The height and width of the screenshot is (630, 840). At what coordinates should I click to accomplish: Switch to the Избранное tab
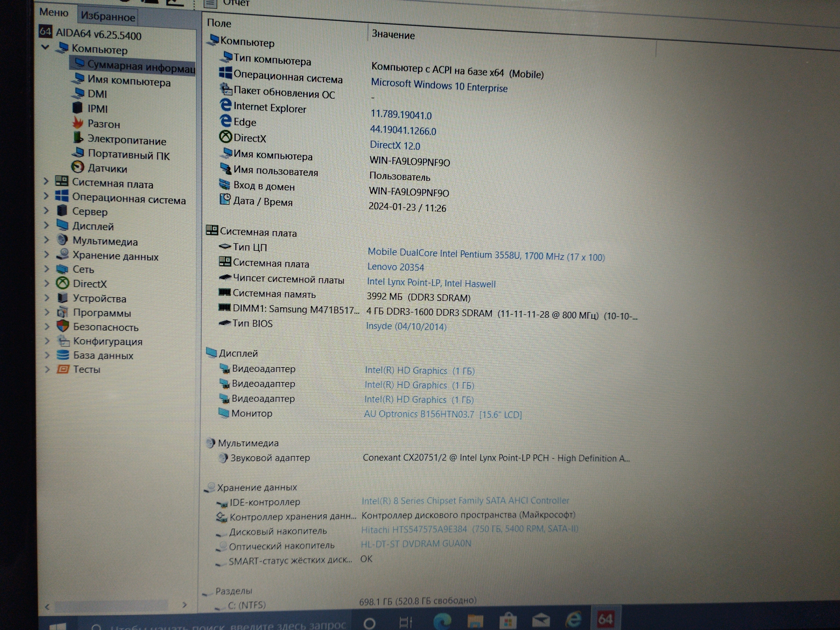(108, 17)
